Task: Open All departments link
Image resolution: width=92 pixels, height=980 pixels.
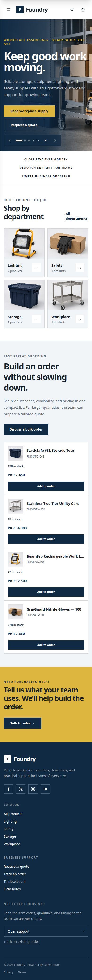Action: coord(76,216)
